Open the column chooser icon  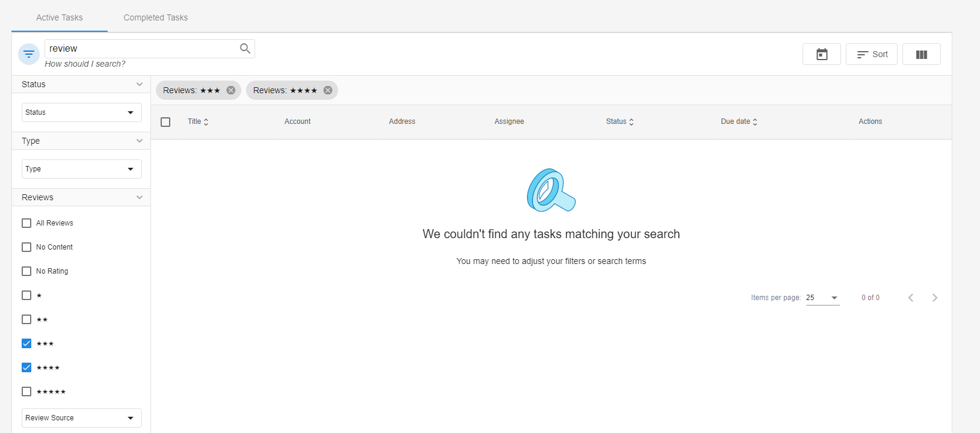pyautogui.click(x=922, y=54)
